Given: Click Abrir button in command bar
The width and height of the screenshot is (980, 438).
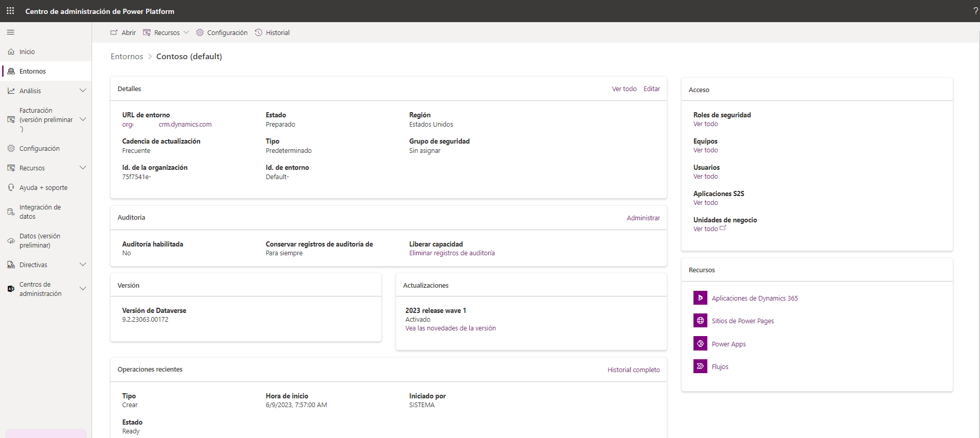Looking at the screenshot, I should point(123,32).
